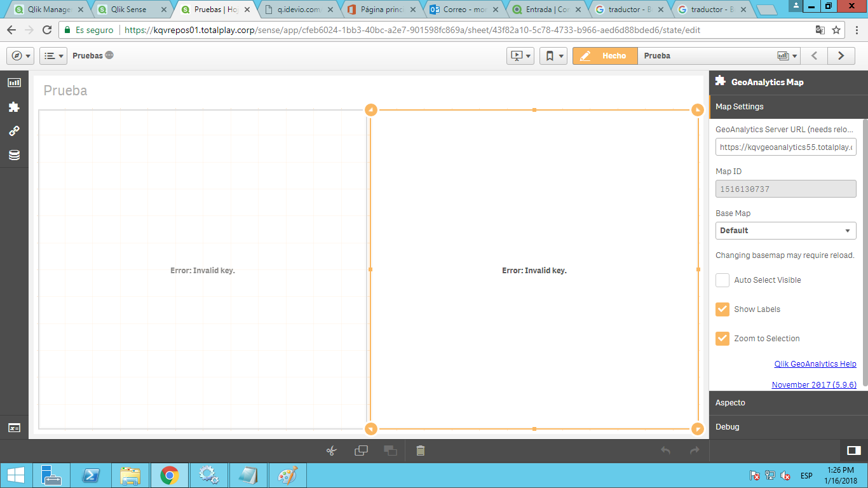Go to the next sheet arrow

(x=841, y=56)
